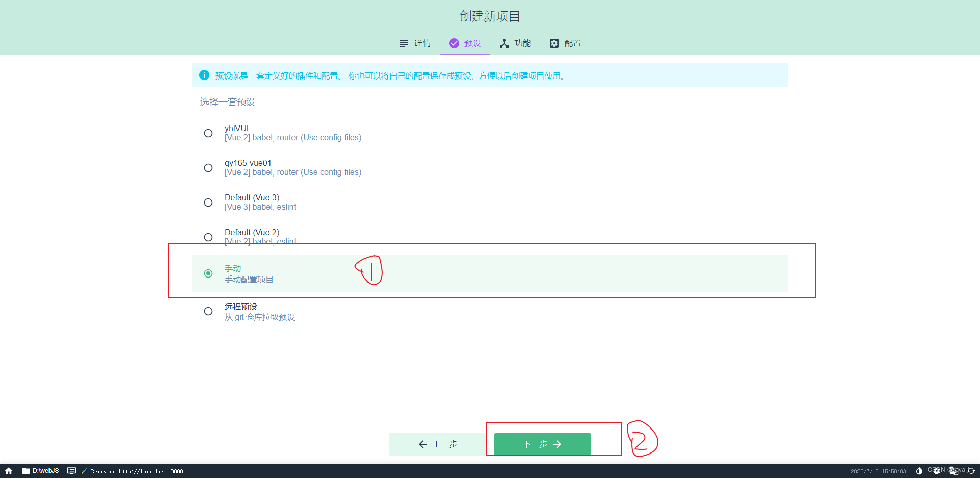
Task: Open the D:\webJS project folder icon
Action: (26, 471)
